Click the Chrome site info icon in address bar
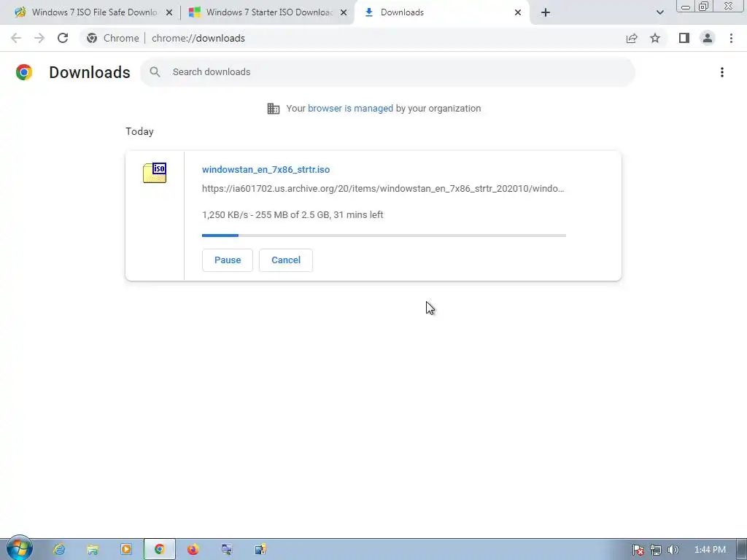The image size is (747, 560). point(92,38)
